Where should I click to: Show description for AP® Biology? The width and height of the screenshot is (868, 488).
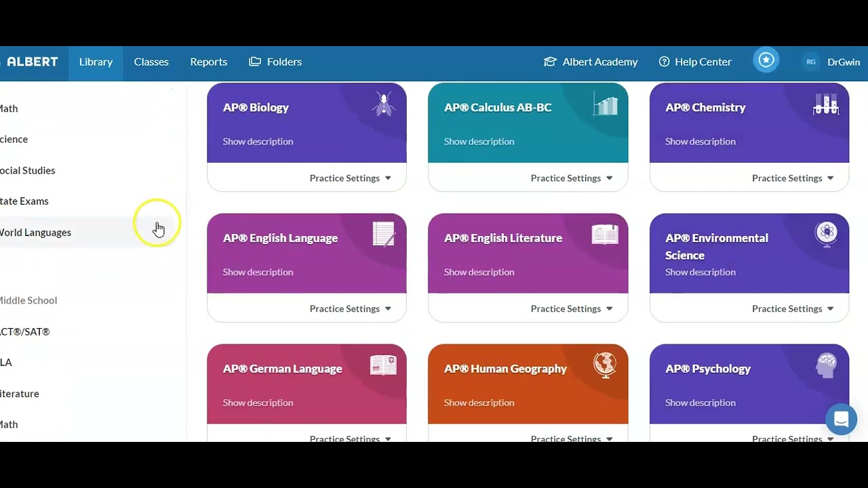coord(258,141)
